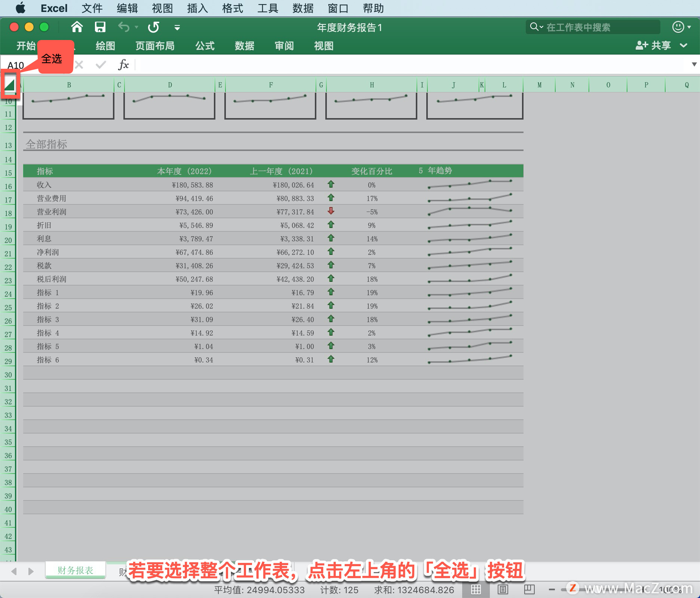700x598 pixels.
Task: Click the zoom out minus button
Action: (552, 590)
